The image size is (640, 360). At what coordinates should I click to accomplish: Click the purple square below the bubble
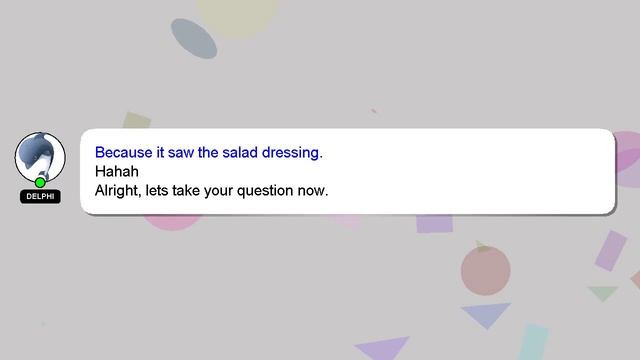click(x=434, y=224)
